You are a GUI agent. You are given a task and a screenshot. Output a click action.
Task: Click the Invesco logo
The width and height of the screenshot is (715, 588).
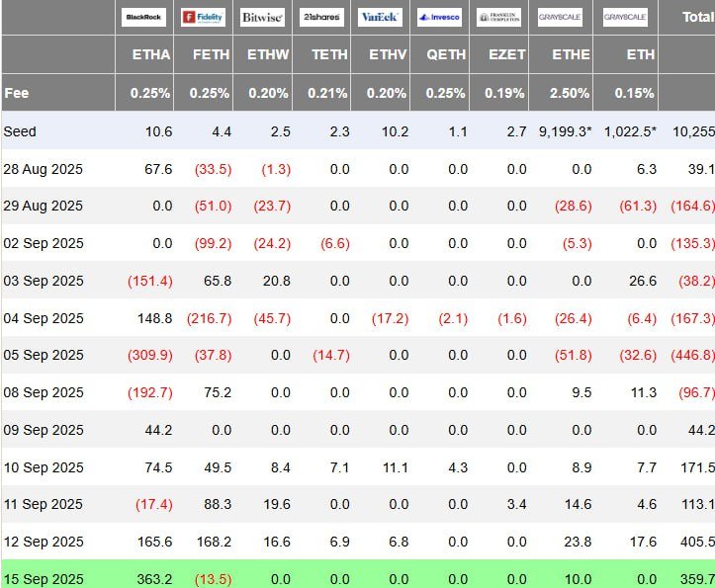tap(439, 18)
